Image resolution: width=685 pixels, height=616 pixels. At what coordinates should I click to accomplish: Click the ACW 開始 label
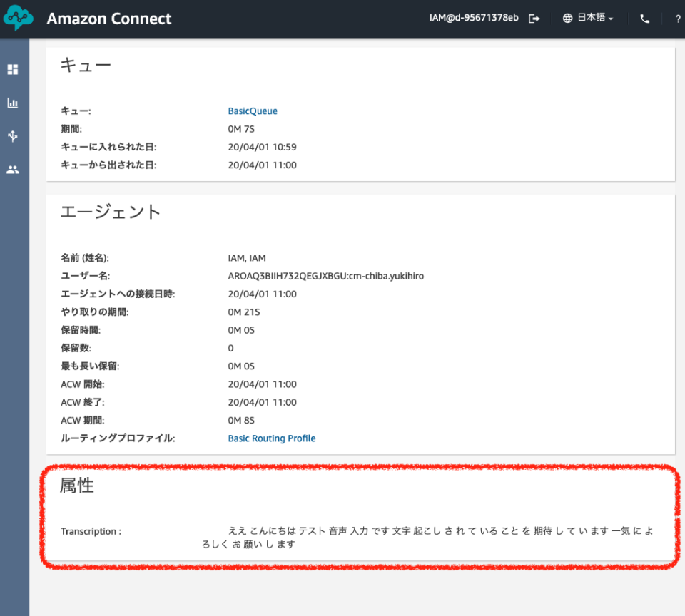point(83,384)
